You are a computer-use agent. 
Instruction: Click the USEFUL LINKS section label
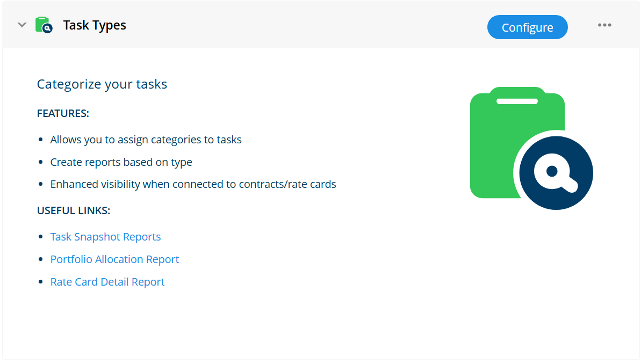74,211
